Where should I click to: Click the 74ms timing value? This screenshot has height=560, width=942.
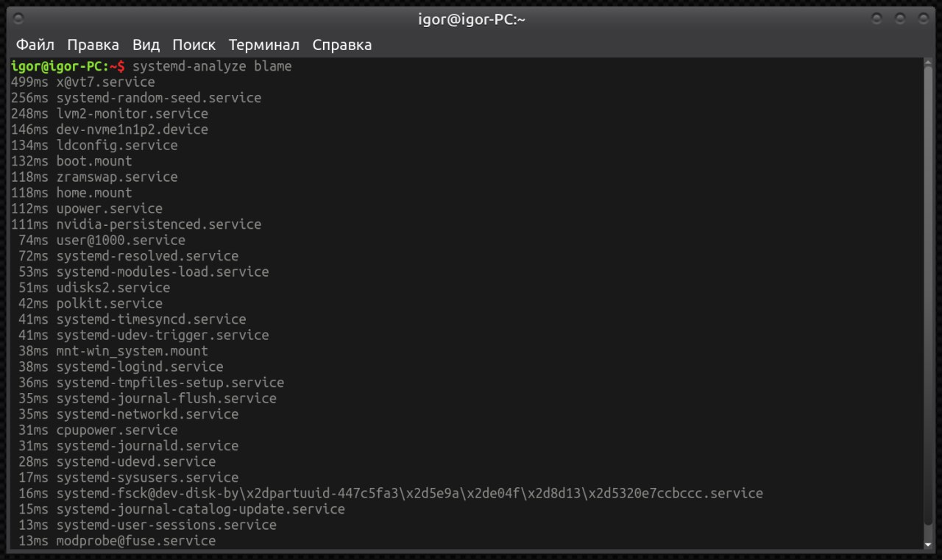[x=33, y=241]
